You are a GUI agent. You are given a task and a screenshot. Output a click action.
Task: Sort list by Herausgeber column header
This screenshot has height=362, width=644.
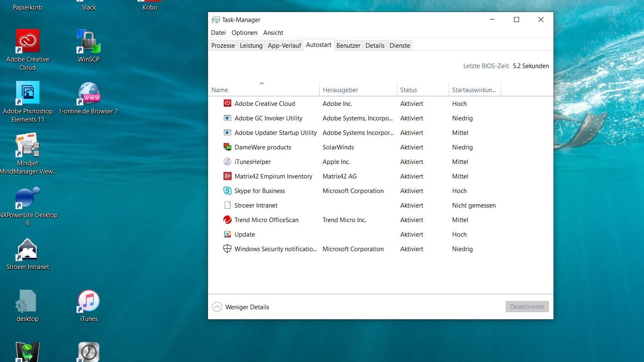(x=358, y=90)
